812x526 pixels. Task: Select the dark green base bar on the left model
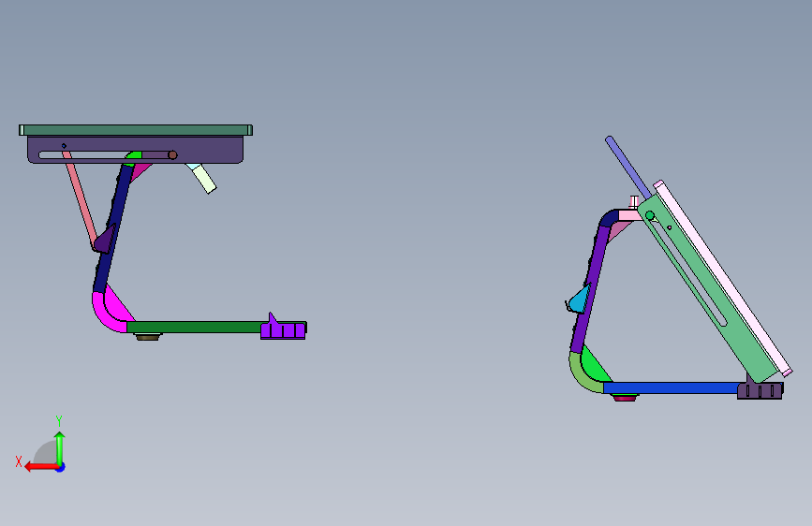coord(194,328)
